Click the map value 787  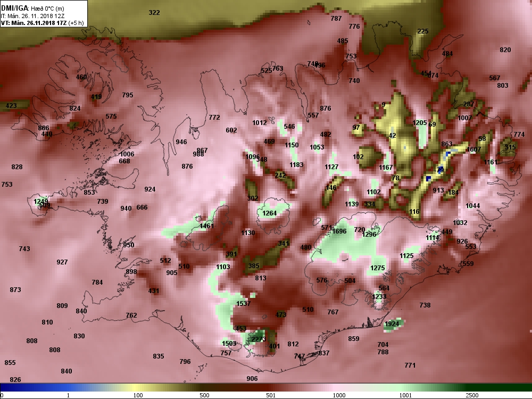(336, 18)
